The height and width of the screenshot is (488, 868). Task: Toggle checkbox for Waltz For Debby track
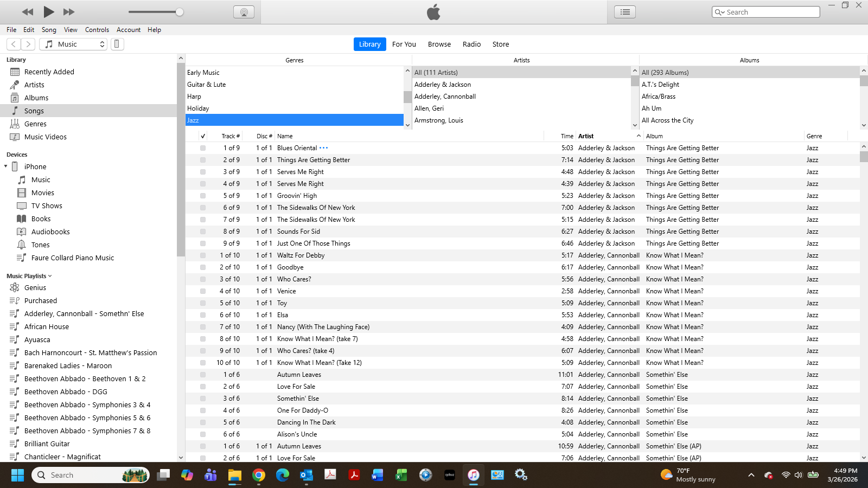pyautogui.click(x=203, y=255)
